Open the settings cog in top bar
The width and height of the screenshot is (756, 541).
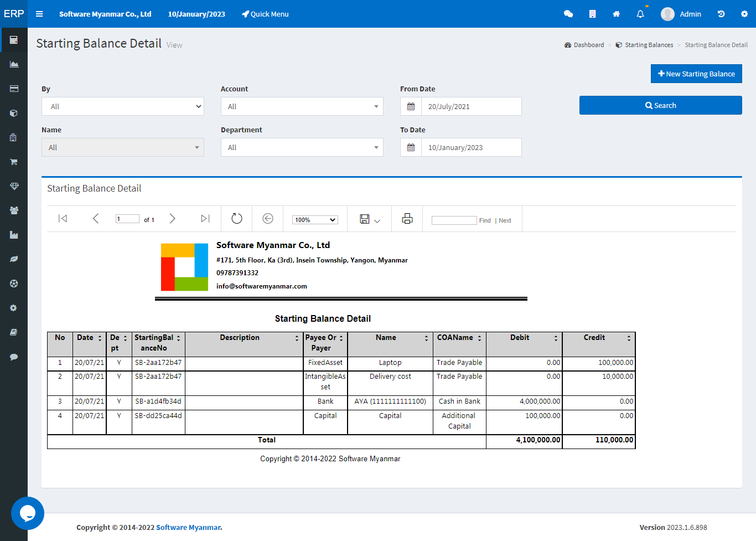[x=744, y=14]
